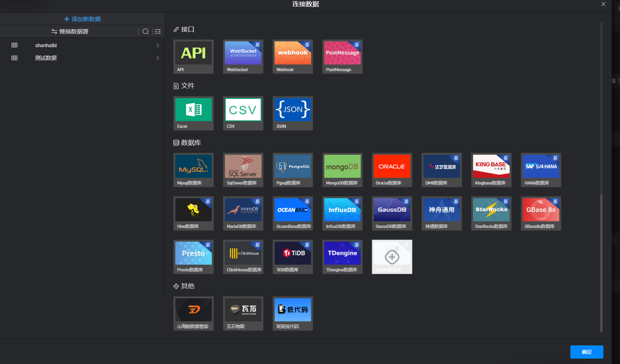Pick the Hive database tile
620x364 pixels.
point(194,213)
